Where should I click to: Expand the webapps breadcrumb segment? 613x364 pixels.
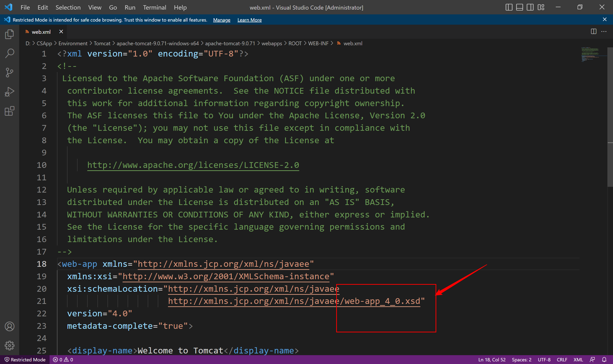point(272,43)
